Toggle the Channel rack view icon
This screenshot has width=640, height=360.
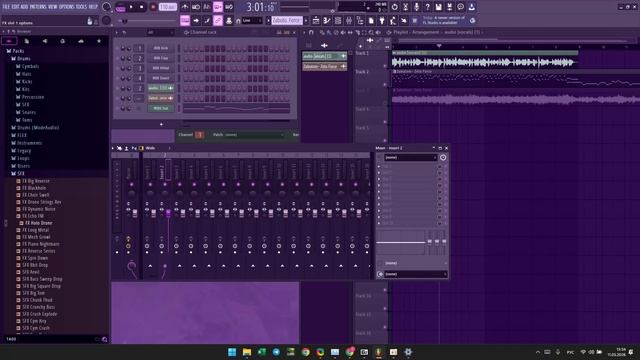click(x=338, y=20)
